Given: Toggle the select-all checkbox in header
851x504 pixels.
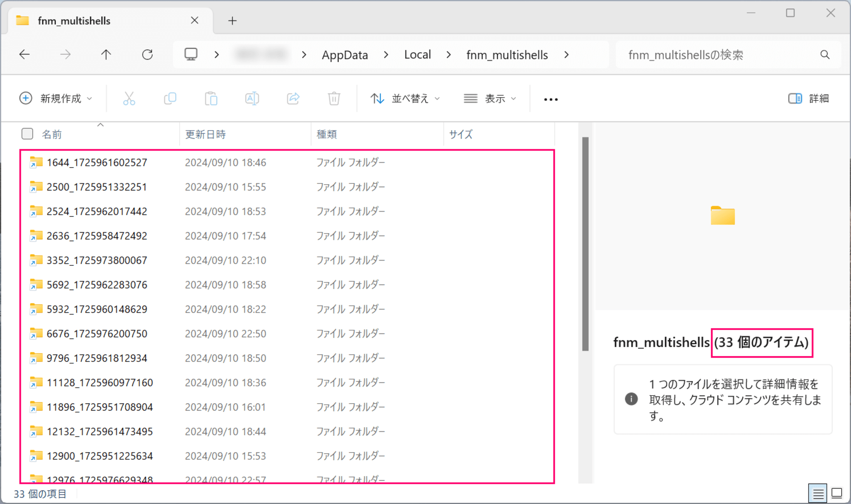Looking at the screenshot, I should (x=27, y=134).
